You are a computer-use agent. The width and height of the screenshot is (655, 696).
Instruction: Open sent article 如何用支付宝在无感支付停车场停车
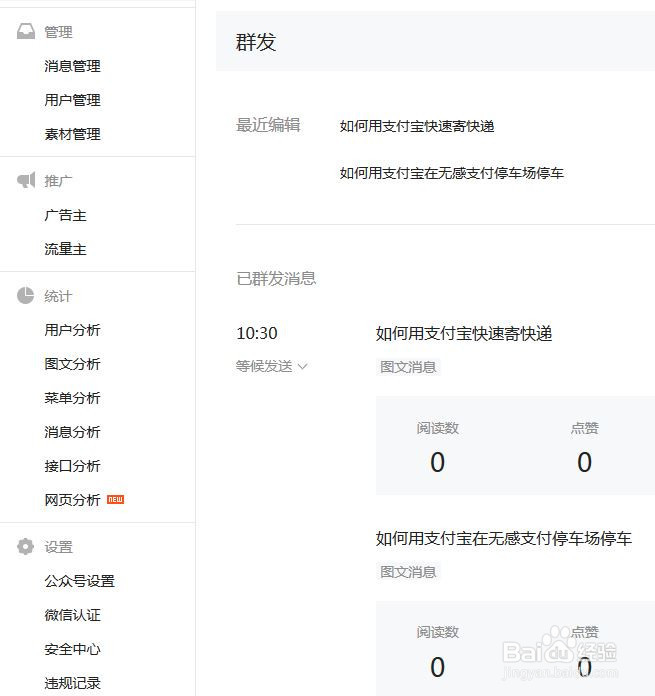pyautogui.click(x=504, y=538)
